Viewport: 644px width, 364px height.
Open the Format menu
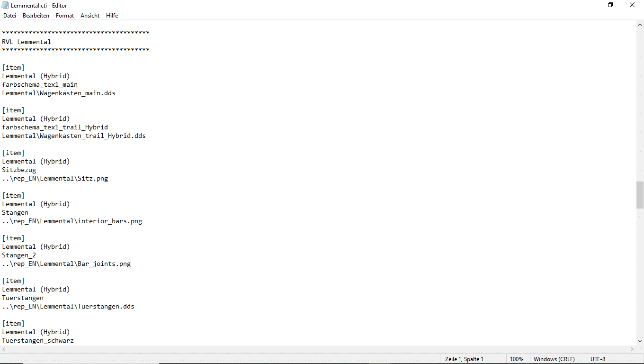(x=65, y=16)
